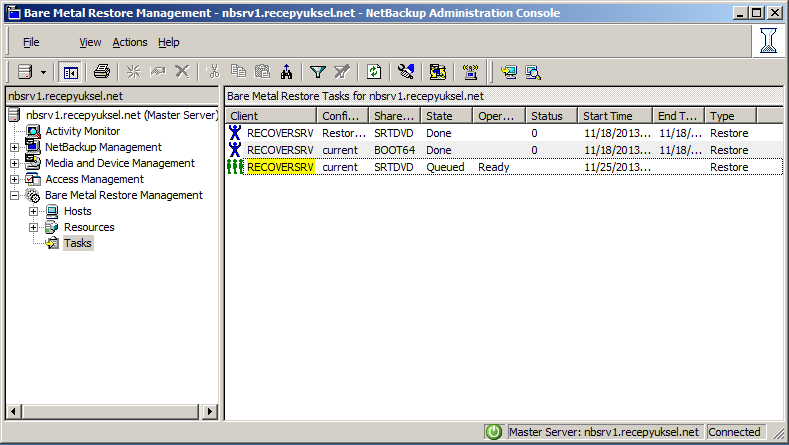Image resolution: width=789 pixels, height=445 pixels.
Task: Select NetBackup Management tree node
Action: [103, 147]
